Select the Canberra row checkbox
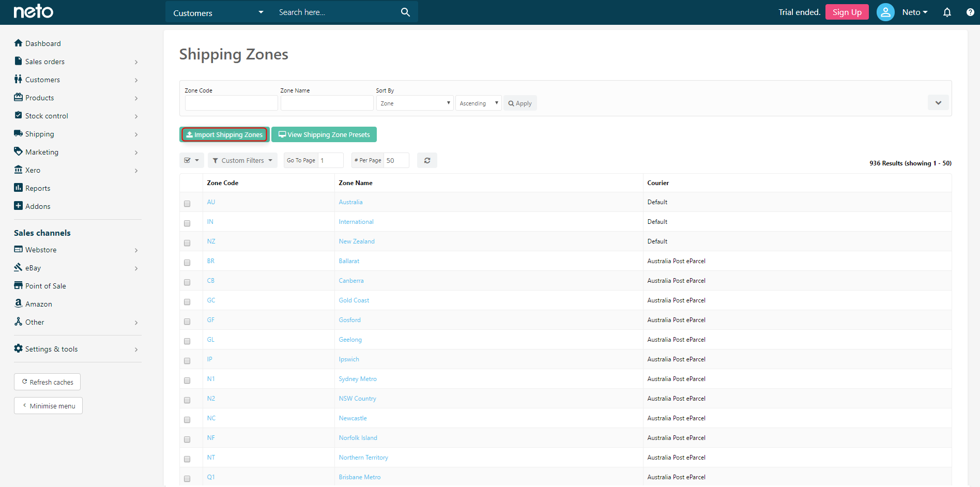The height and width of the screenshot is (487, 980). pos(187,282)
